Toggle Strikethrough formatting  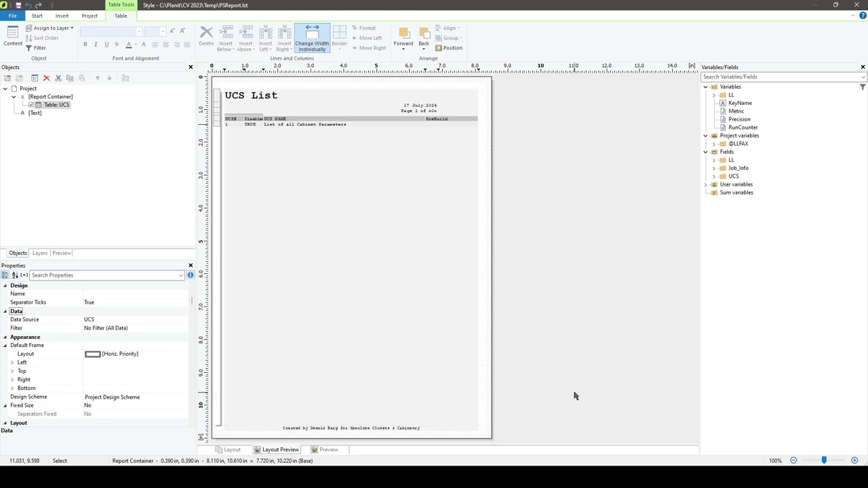pos(117,45)
